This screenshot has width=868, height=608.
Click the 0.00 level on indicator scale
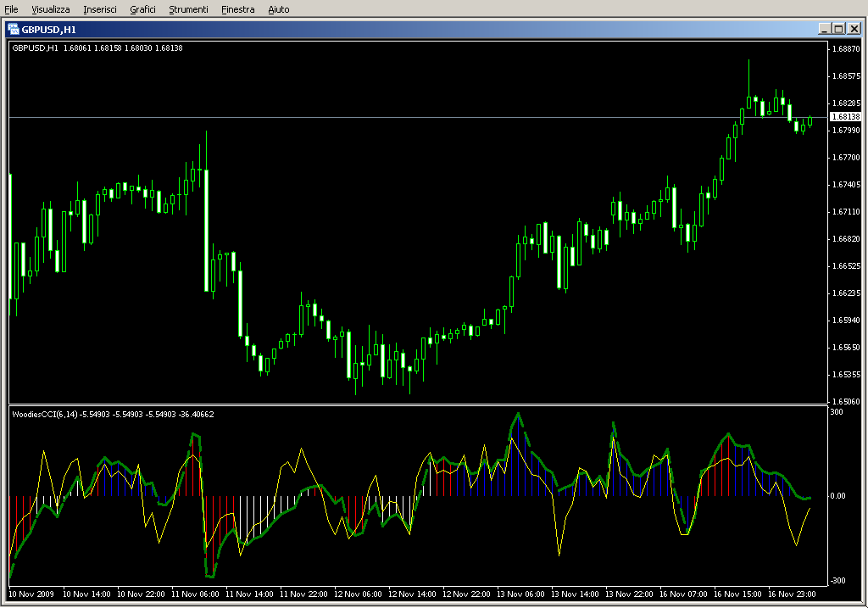[x=837, y=495]
